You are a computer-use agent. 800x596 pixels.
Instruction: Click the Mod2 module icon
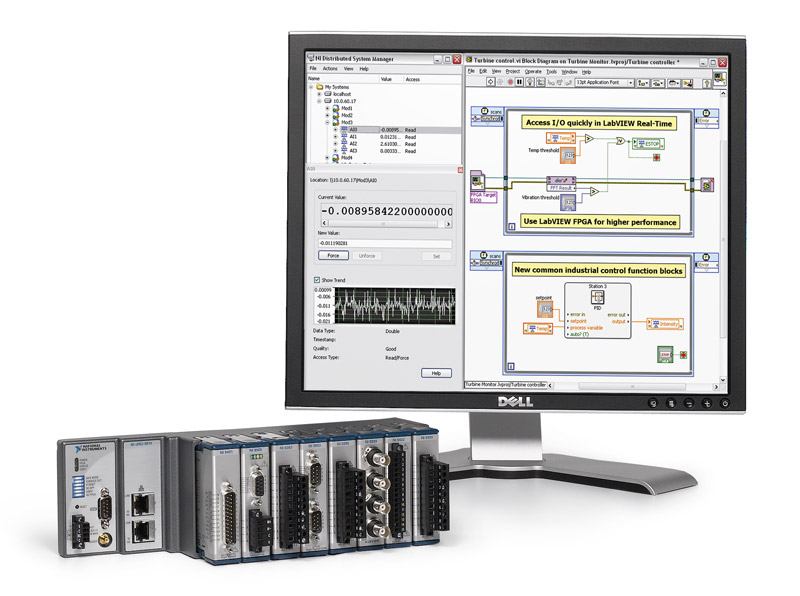tap(336, 115)
